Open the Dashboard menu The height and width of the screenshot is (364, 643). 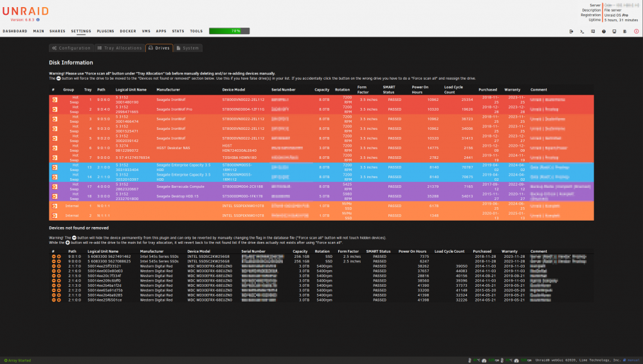point(15,31)
